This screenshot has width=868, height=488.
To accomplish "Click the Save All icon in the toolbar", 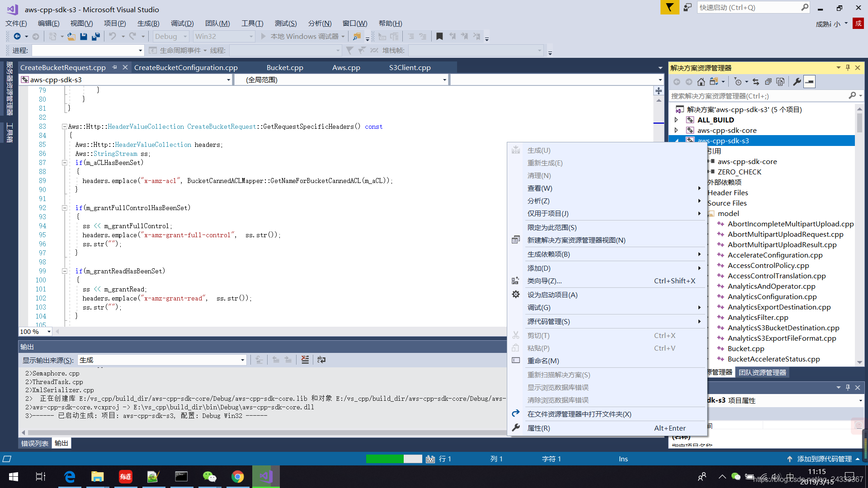I will click(x=95, y=36).
